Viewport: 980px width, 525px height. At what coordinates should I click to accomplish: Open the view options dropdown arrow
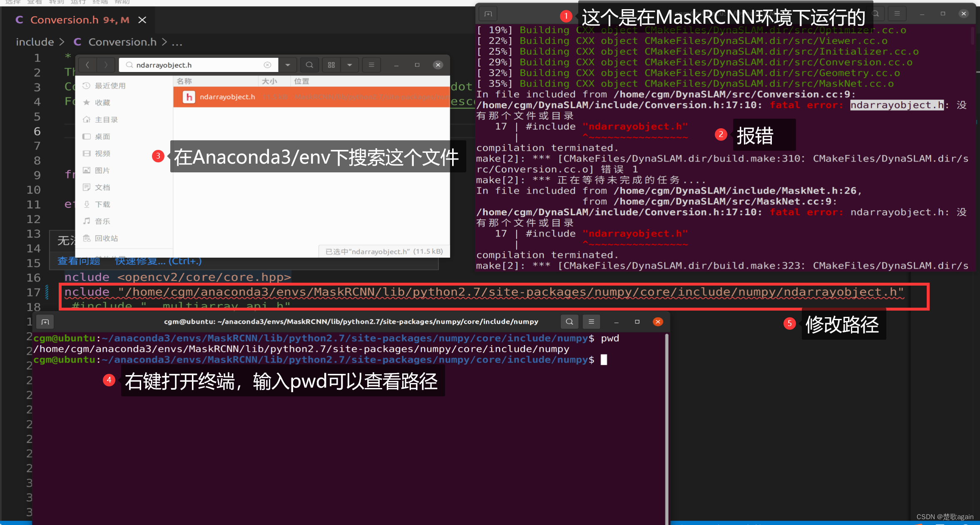pyautogui.click(x=350, y=65)
